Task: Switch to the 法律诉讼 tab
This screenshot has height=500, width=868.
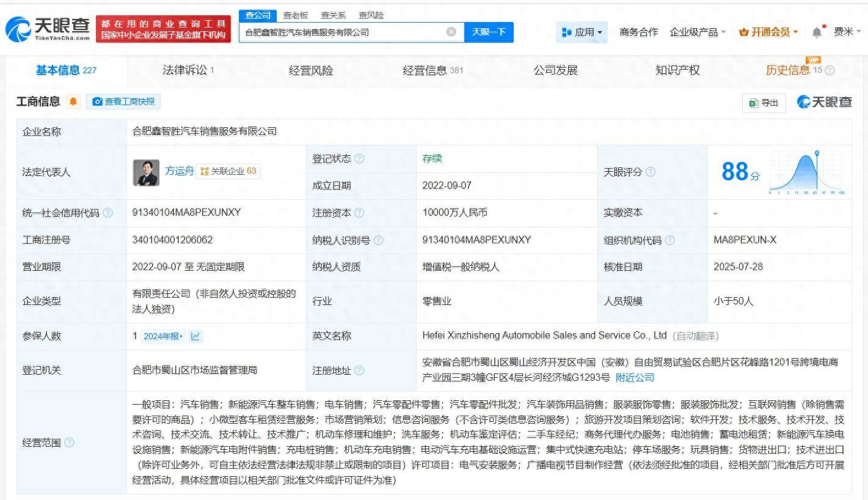Action: (x=188, y=70)
